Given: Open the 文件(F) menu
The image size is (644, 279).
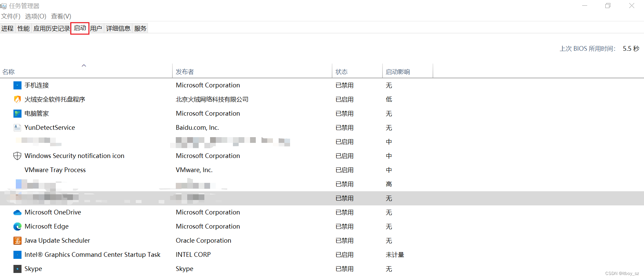Looking at the screenshot, I should 10,16.
